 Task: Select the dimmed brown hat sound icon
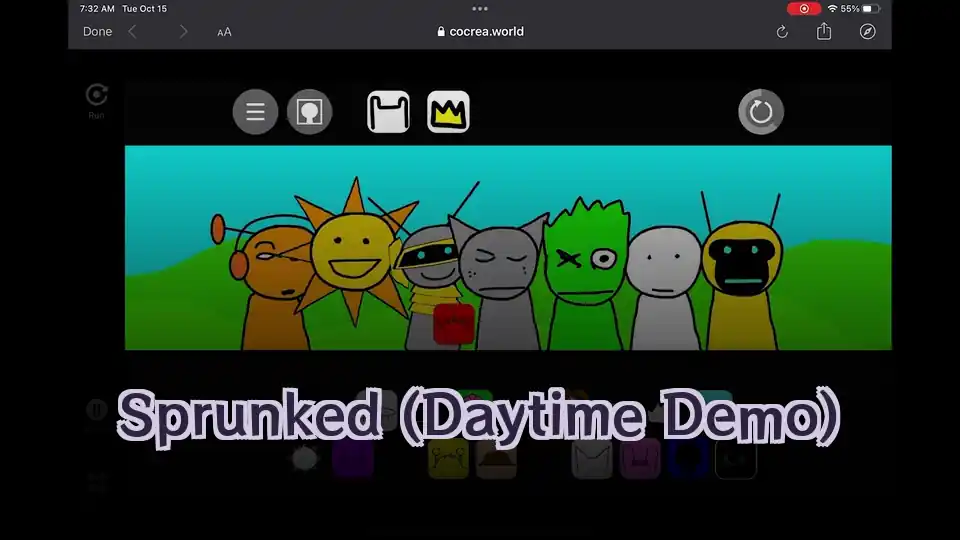tap(496, 459)
